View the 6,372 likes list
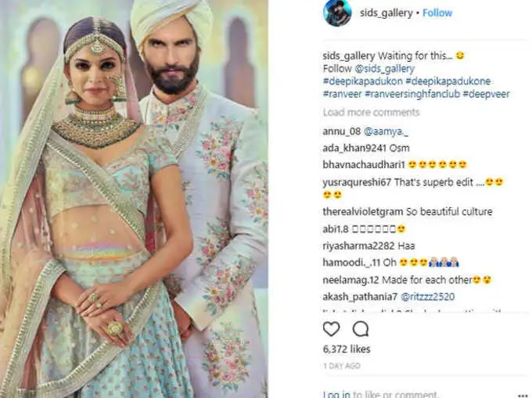Screen dimensions: 532x398 click(347, 349)
